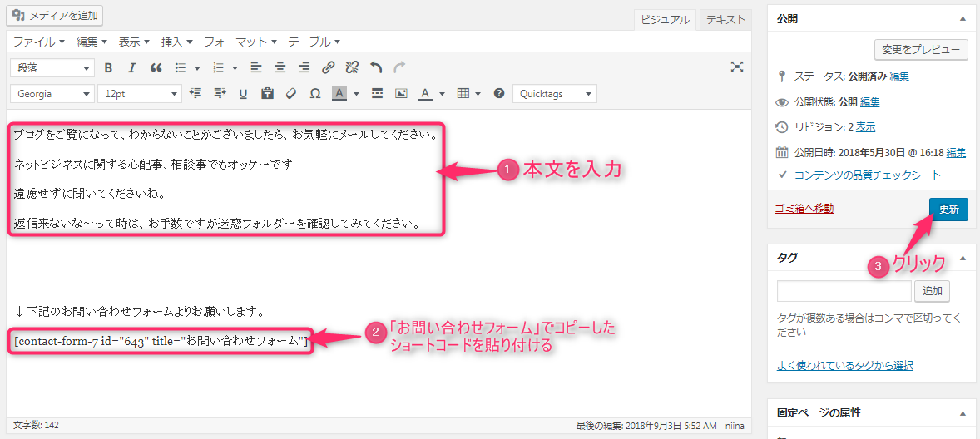
Task: Switch to the テキスト editor tab
Action: 725,19
